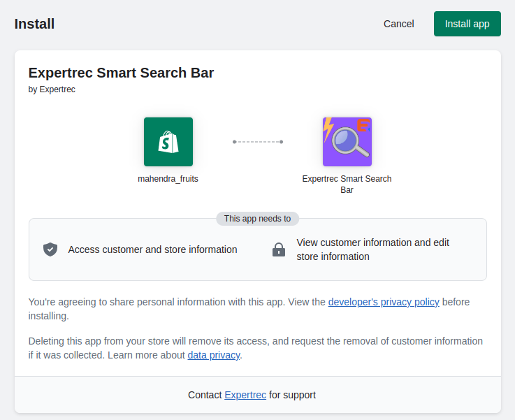Click the "This app needs to" badge

click(x=257, y=219)
